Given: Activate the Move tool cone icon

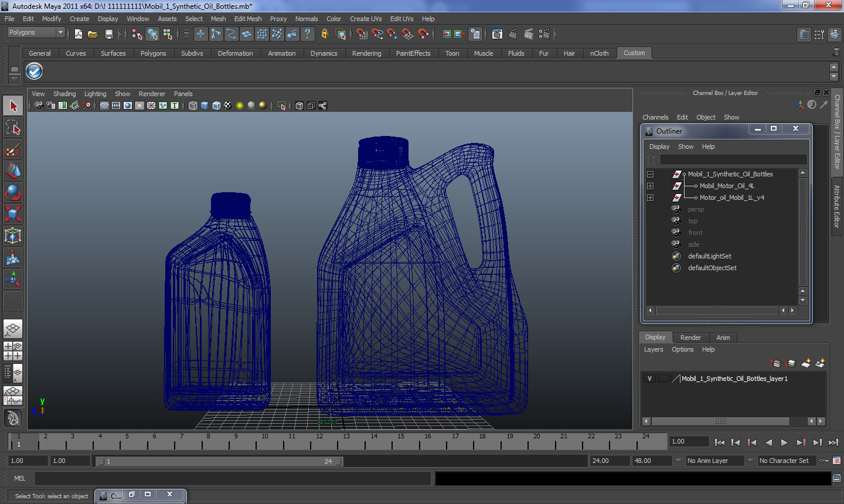Looking at the screenshot, I should point(13,171).
